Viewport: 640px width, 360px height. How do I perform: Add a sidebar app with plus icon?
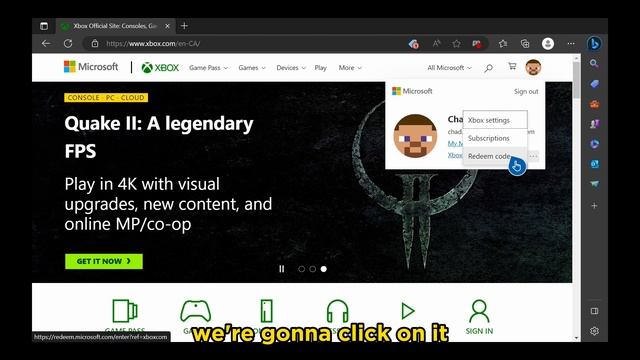(594, 206)
